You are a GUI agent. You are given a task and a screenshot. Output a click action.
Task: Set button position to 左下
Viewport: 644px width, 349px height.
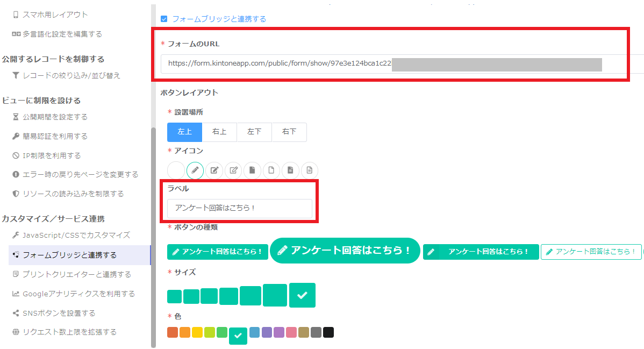pos(254,132)
